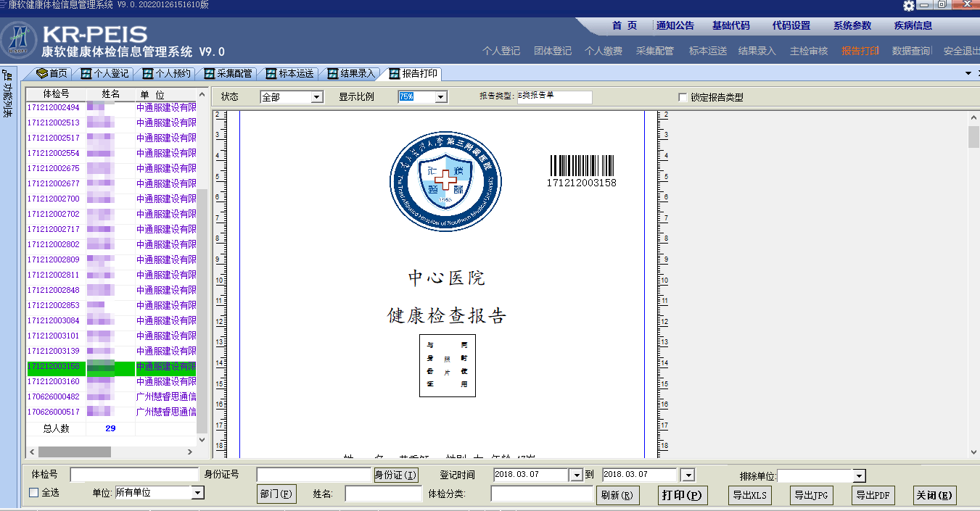The height and width of the screenshot is (511, 980).
Task: Open the 状态 dropdown showing 全部
Action: [x=316, y=97]
